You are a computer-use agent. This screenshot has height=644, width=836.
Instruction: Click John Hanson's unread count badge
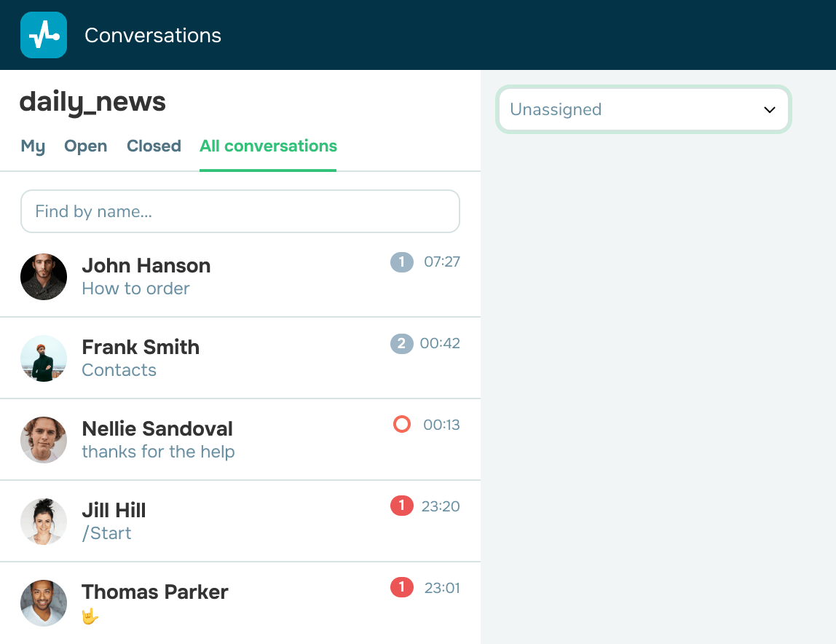[401, 262]
